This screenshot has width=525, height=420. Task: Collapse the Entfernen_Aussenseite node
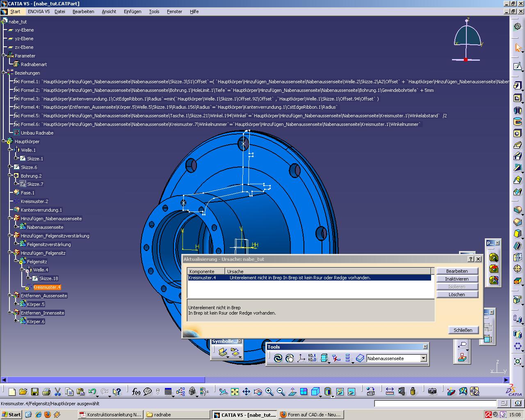pos(10,296)
